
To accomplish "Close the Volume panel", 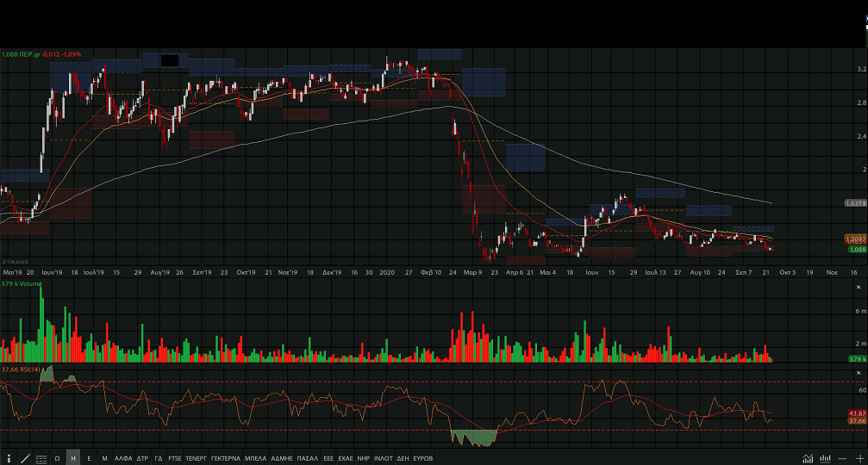I will 859,287.
